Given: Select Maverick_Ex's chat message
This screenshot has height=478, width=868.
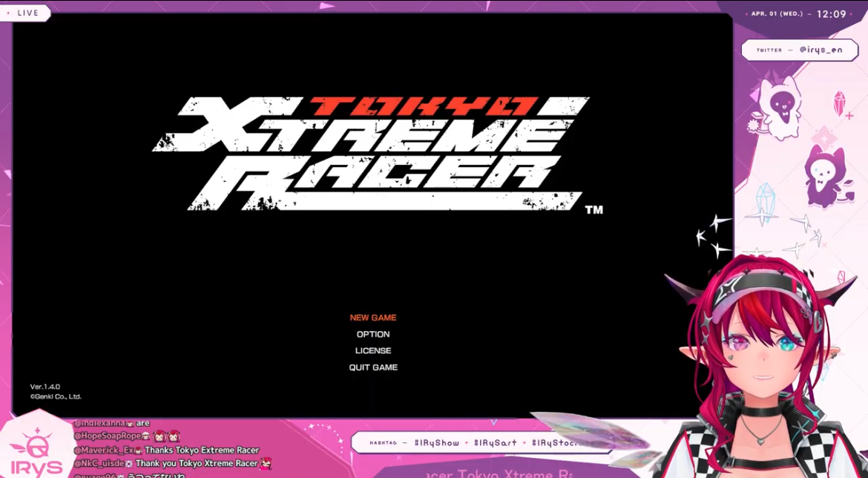Looking at the screenshot, I should tap(166, 450).
